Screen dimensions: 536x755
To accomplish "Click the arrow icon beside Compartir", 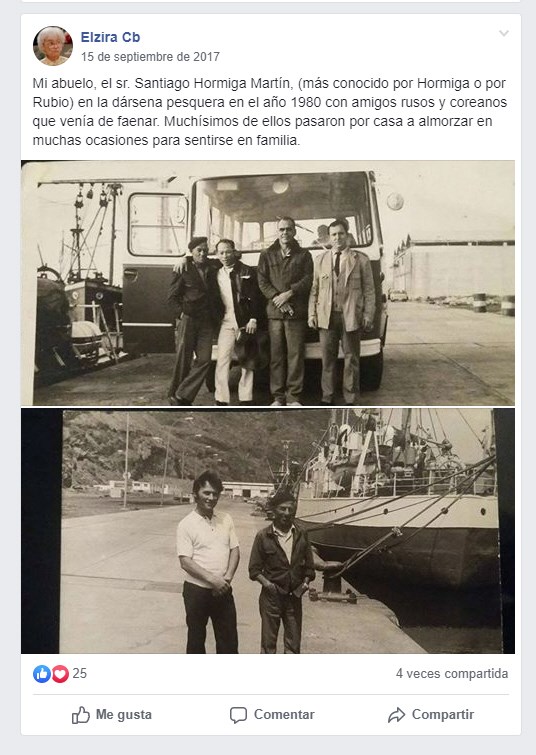I will (396, 715).
